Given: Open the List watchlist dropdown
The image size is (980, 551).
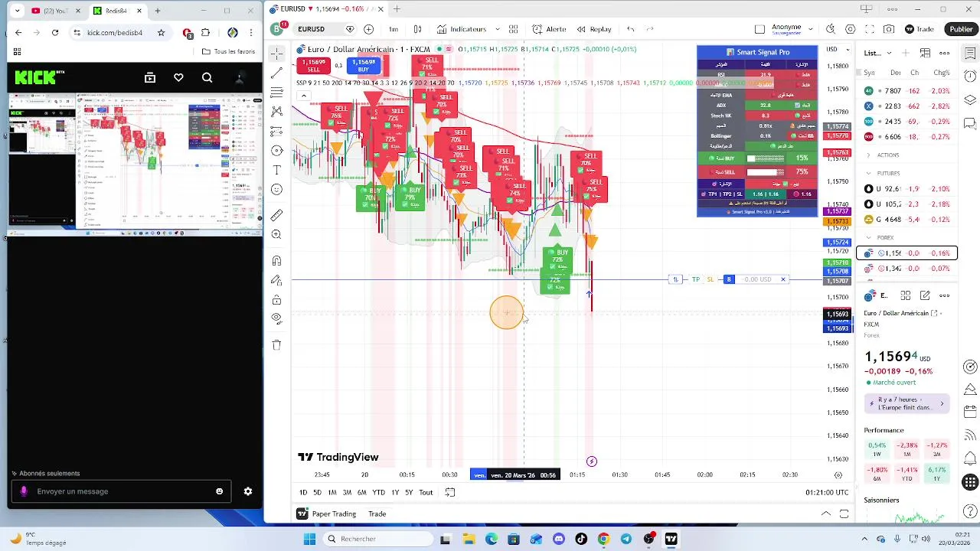Looking at the screenshot, I should coord(878,53).
